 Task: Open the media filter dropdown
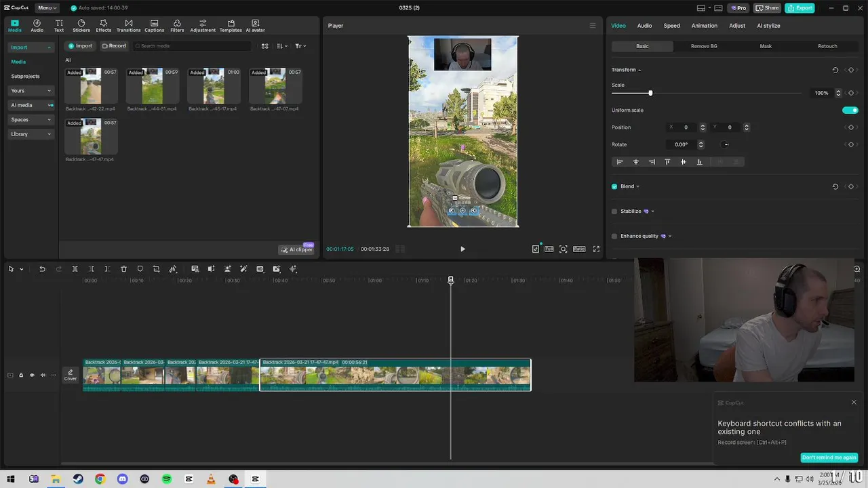(x=300, y=46)
